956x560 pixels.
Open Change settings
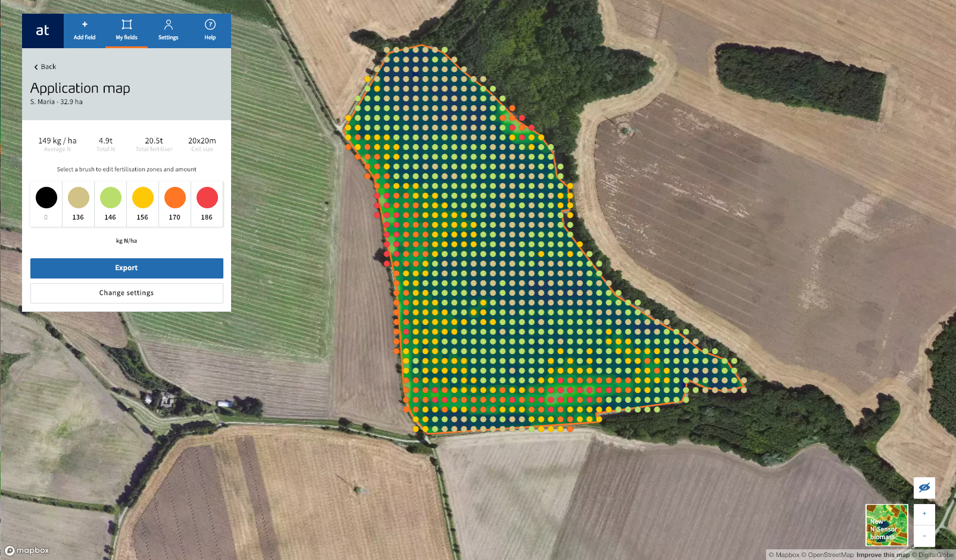point(126,293)
